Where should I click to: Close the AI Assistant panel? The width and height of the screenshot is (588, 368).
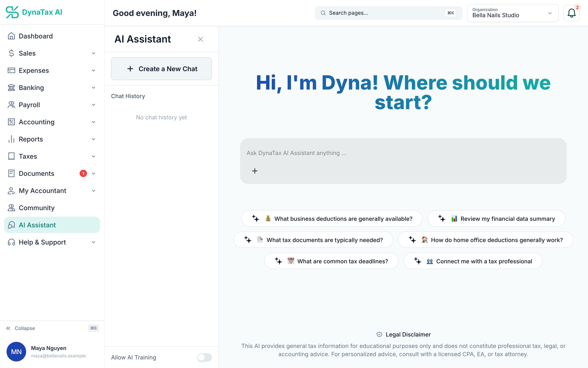(200, 39)
